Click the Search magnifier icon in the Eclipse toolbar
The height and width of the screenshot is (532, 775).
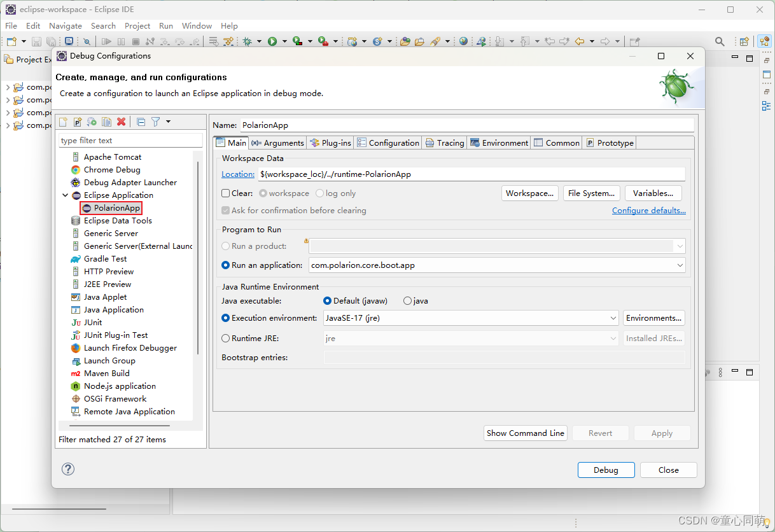coord(720,41)
